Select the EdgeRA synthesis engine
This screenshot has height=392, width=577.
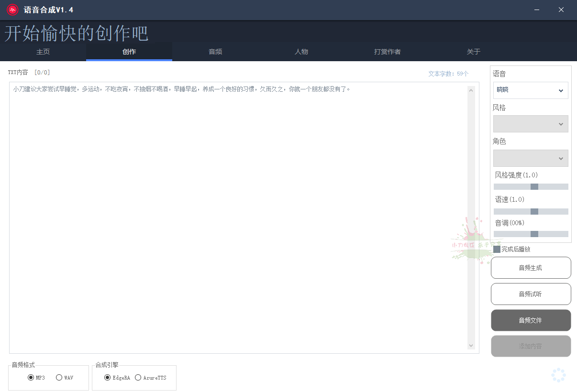108,378
